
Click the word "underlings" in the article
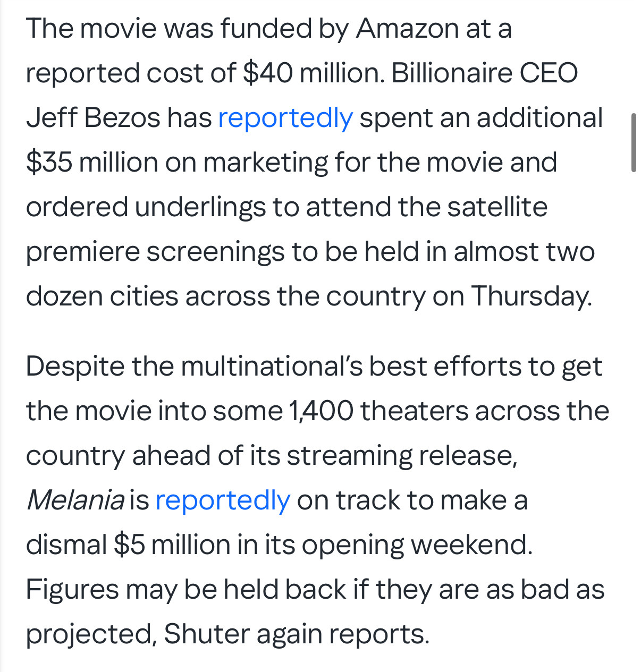click(x=200, y=207)
